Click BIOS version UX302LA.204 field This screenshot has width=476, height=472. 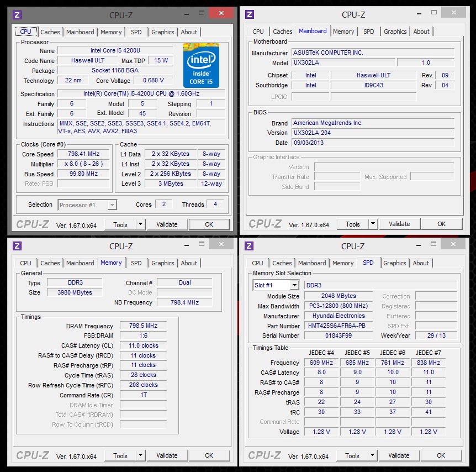[373, 133]
